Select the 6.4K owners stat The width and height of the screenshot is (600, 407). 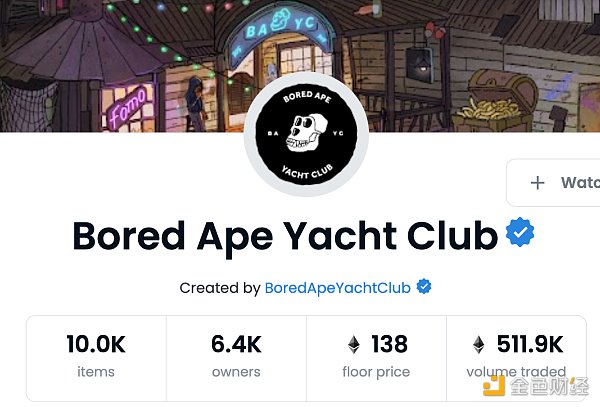click(236, 356)
